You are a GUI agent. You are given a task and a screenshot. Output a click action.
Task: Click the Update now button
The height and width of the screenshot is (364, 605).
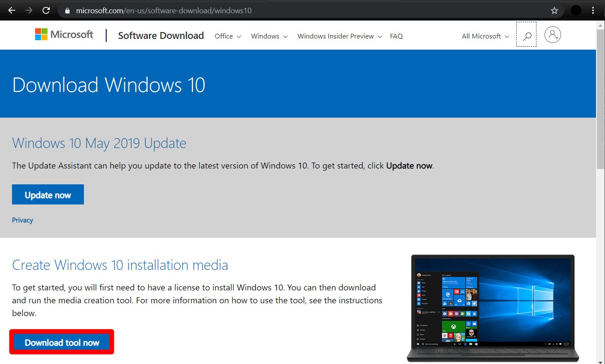(x=48, y=194)
